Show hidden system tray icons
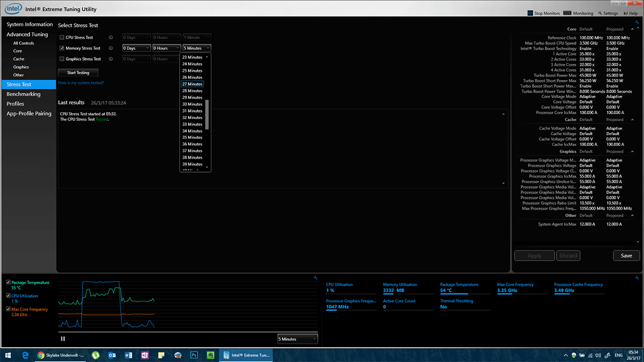 pyautogui.click(x=566, y=355)
